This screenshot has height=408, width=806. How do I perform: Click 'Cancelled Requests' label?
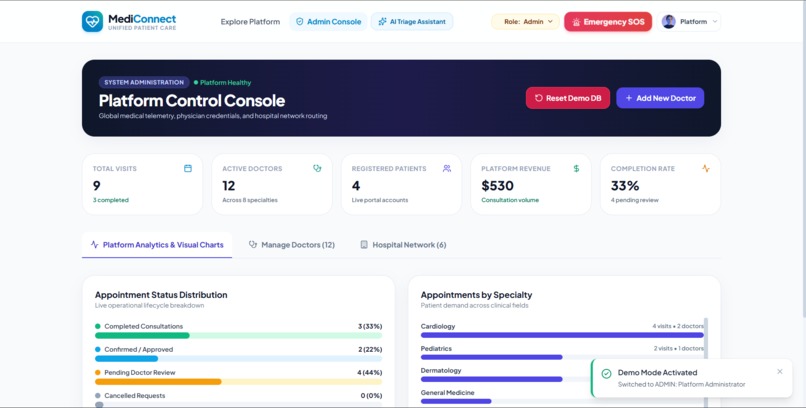(x=135, y=396)
